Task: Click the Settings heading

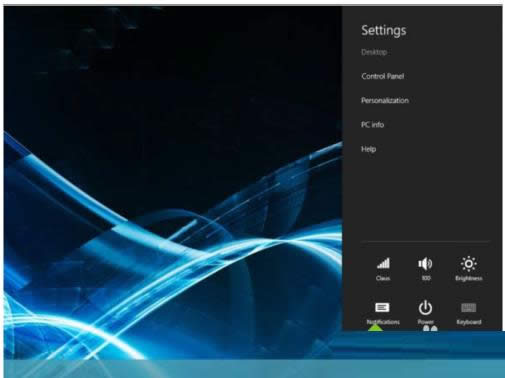Action: (x=384, y=30)
